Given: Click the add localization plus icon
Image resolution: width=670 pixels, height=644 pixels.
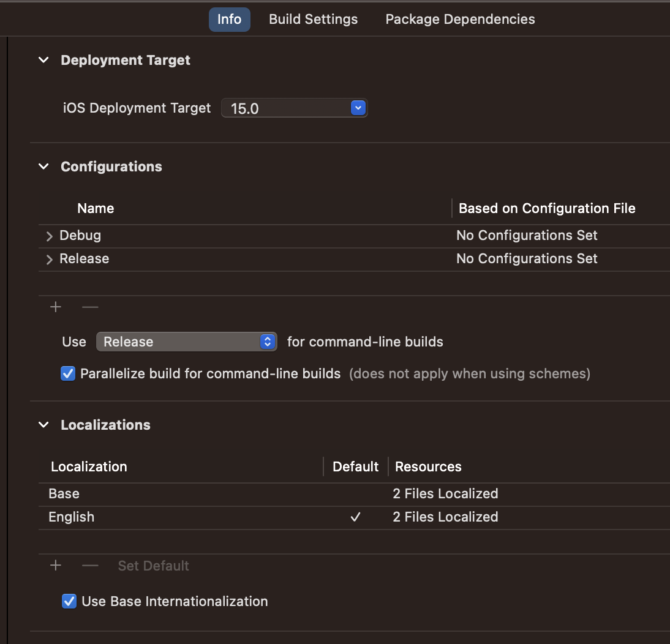Looking at the screenshot, I should (x=56, y=566).
